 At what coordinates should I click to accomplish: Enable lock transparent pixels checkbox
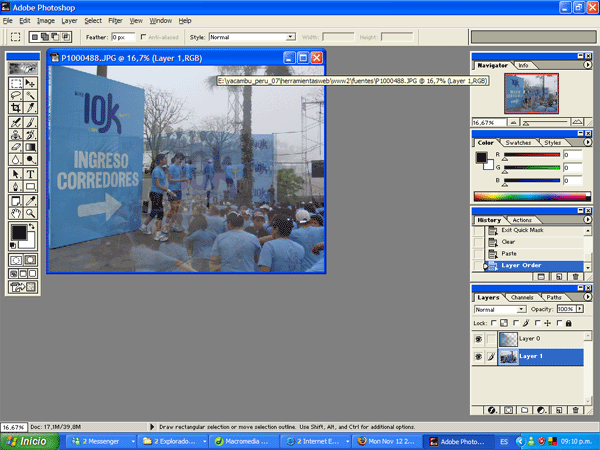point(494,323)
